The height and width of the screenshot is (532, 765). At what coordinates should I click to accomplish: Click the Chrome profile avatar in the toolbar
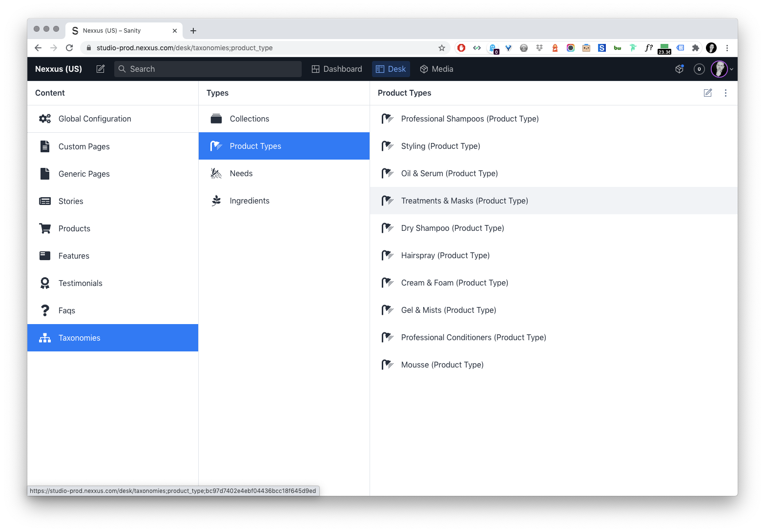711,48
